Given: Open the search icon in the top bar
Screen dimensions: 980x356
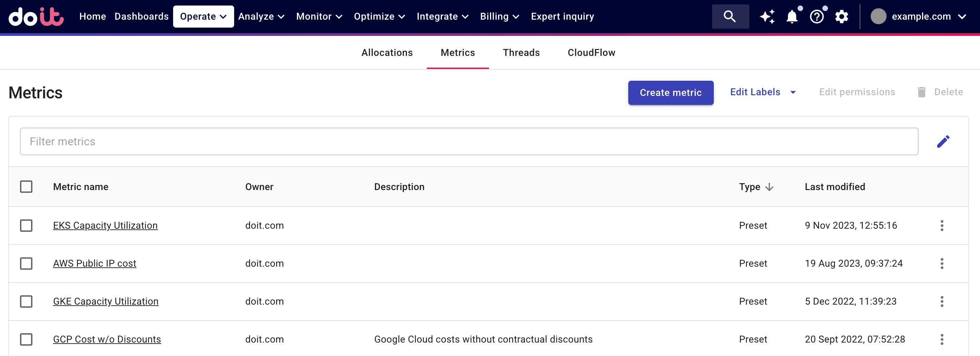Looking at the screenshot, I should [x=730, y=16].
